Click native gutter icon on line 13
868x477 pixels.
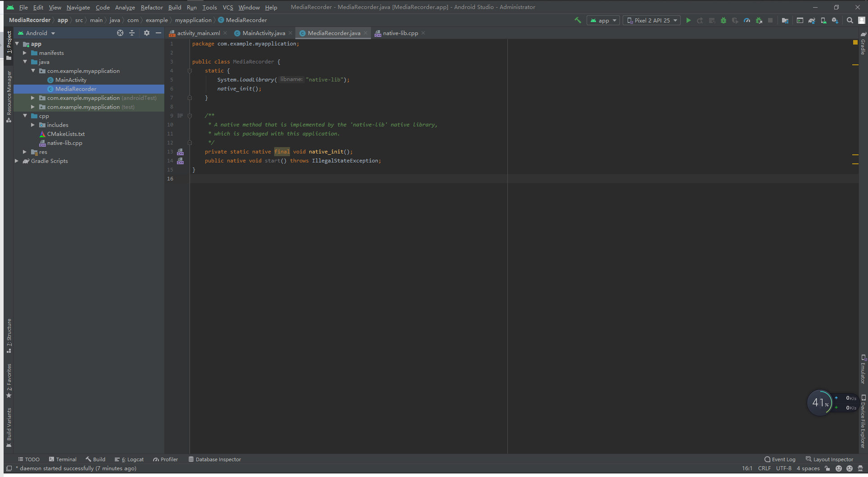181,152
